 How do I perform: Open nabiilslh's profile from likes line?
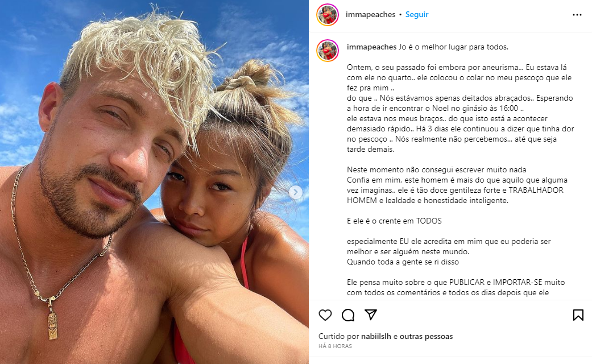tap(376, 336)
